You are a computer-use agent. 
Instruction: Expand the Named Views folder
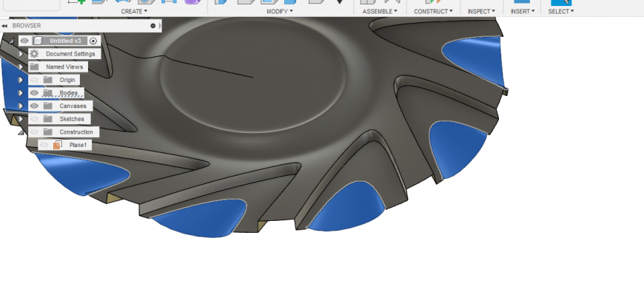20,67
